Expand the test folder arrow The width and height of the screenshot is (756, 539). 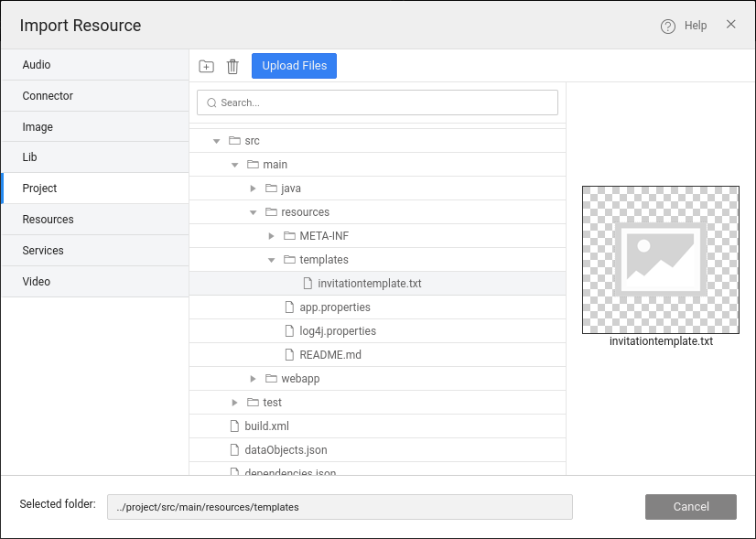coord(235,403)
